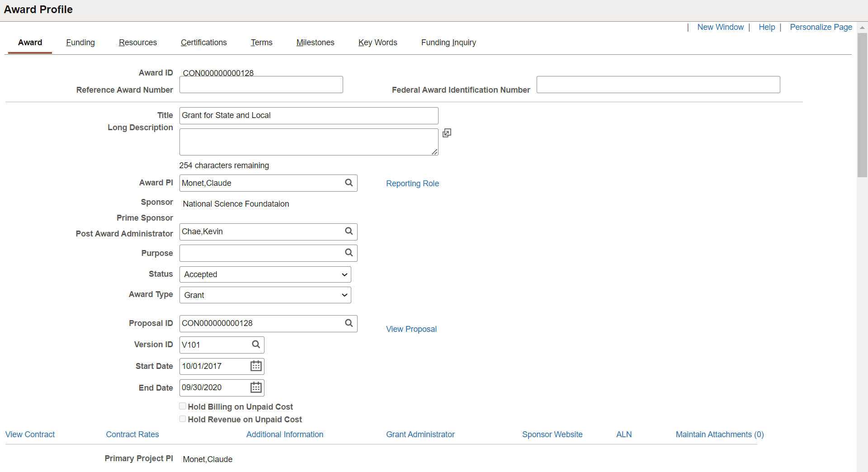Open Maintain Attachments (0) link
868x472 pixels.
tap(720, 434)
